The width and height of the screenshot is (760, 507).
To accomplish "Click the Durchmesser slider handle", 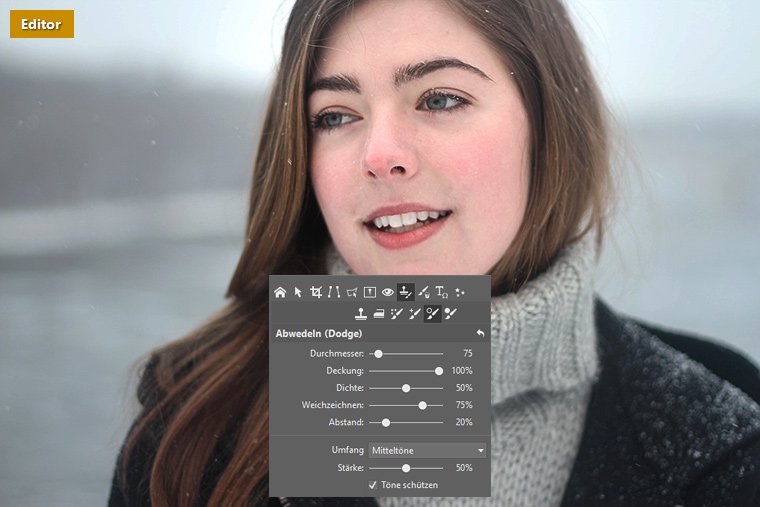I will pos(379,354).
